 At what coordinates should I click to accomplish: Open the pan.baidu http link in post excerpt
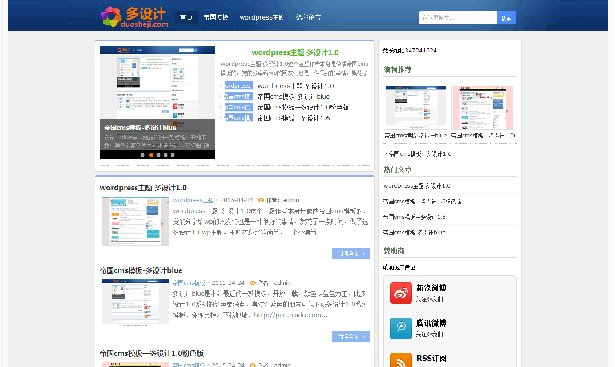[x=290, y=315]
